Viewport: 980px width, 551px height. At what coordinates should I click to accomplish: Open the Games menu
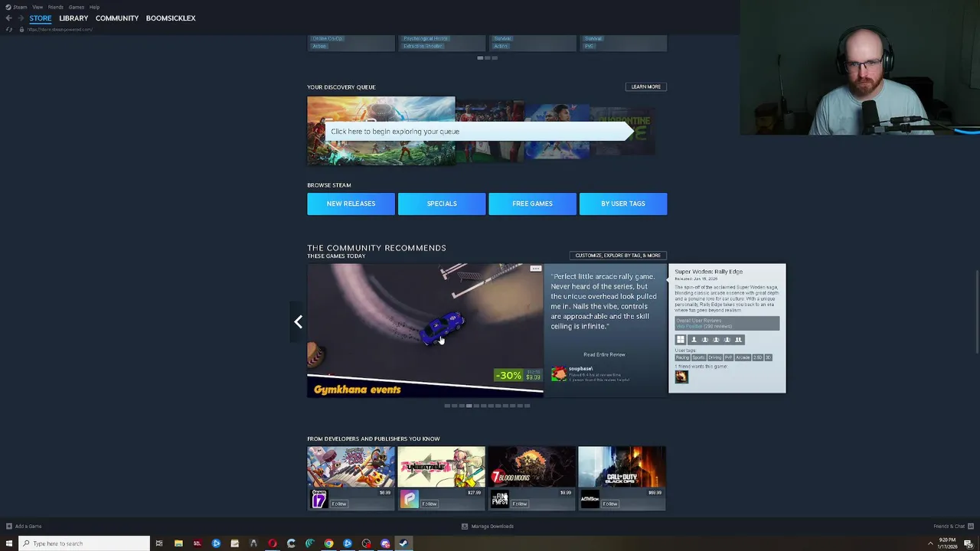tap(77, 7)
